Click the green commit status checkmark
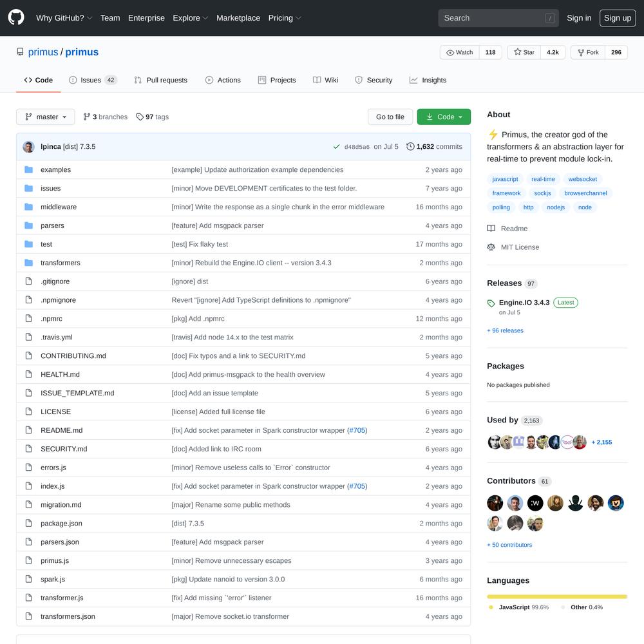This screenshot has width=644, height=644. click(x=336, y=147)
